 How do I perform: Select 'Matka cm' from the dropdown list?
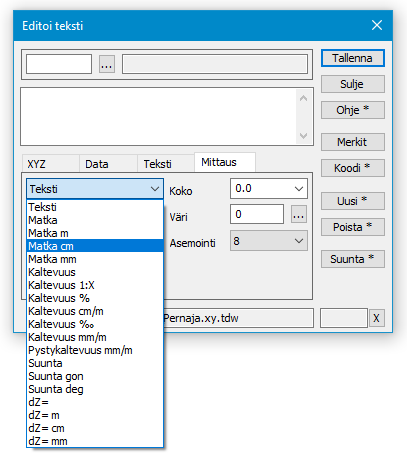(x=95, y=246)
